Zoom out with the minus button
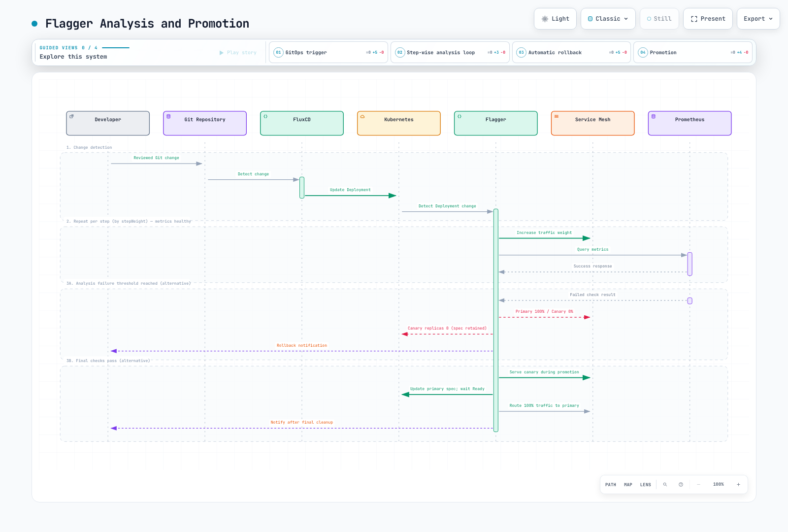Viewport: 788px width, 532px height. [x=698, y=485]
